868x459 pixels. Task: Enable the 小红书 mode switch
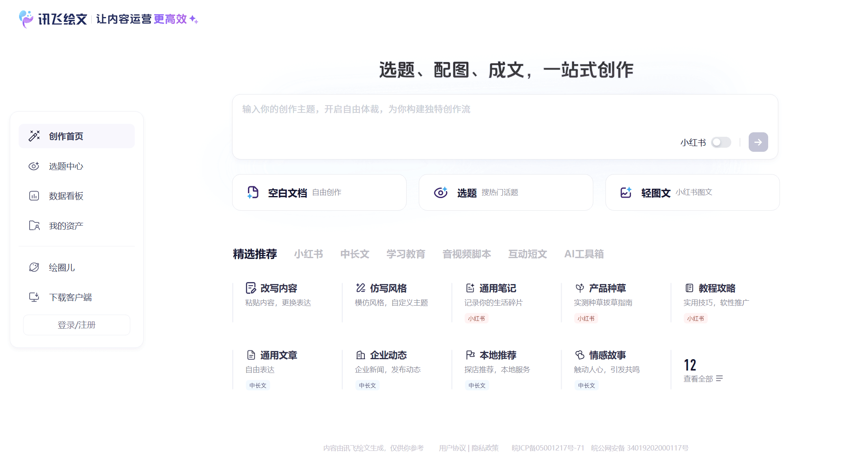[721, 142]
